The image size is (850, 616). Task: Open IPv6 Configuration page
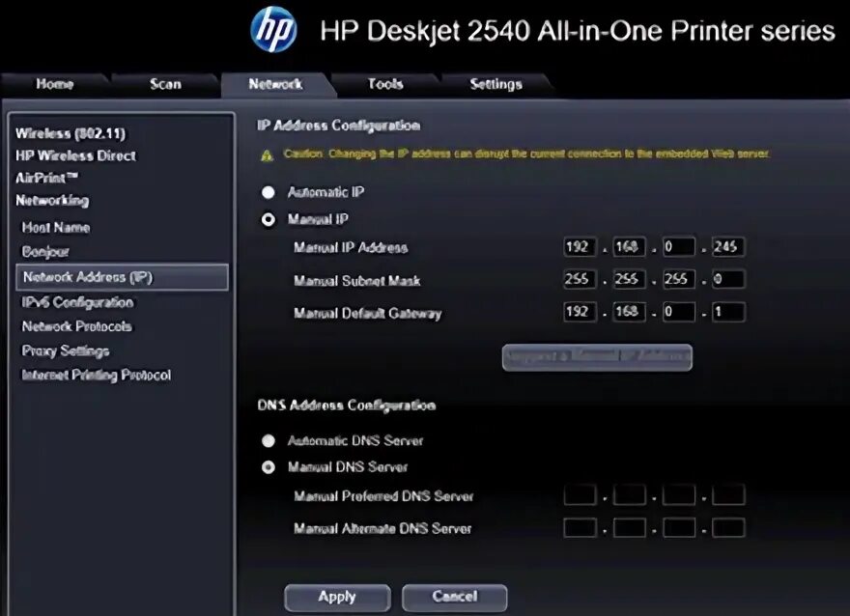(x=77, y=302)
